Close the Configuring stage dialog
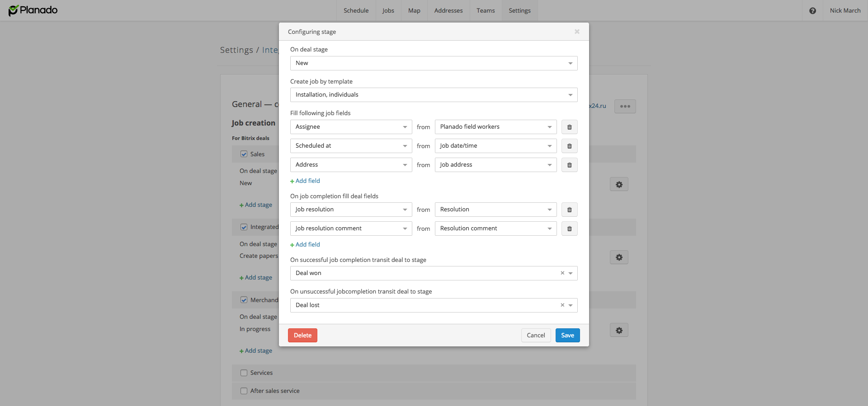The height and width of the screenshot is (406, 868). click(577, 32)
